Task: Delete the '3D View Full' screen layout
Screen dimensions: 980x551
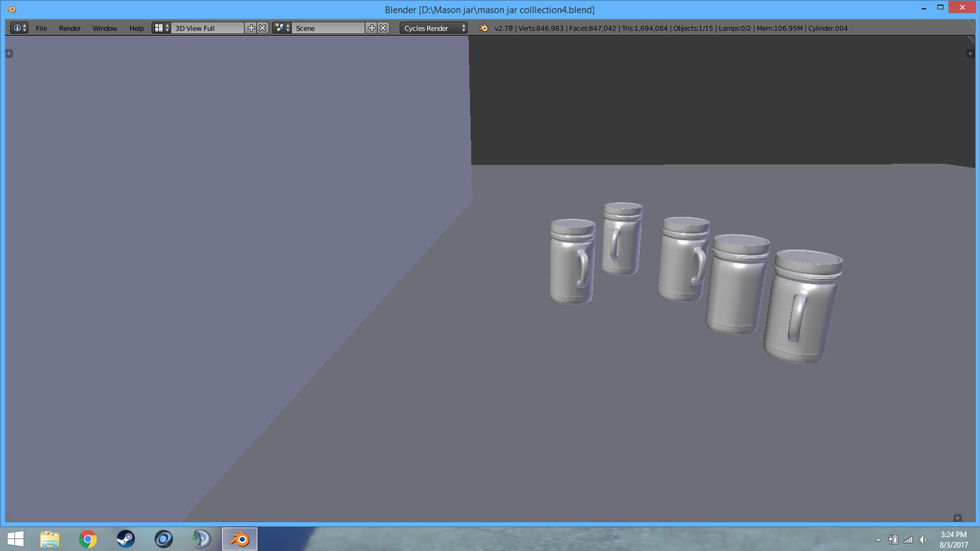Action: click(262, 28)
